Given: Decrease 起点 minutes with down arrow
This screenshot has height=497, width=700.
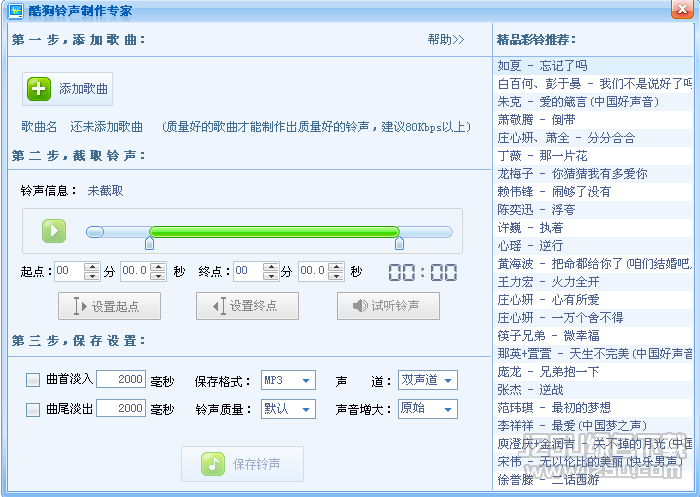Looking at the screenshot, I should (x=92, y=276).
